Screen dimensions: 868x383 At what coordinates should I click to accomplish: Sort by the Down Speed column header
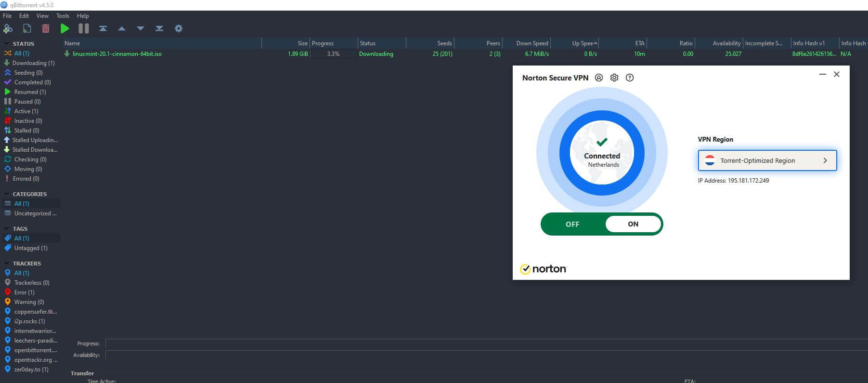526,43
